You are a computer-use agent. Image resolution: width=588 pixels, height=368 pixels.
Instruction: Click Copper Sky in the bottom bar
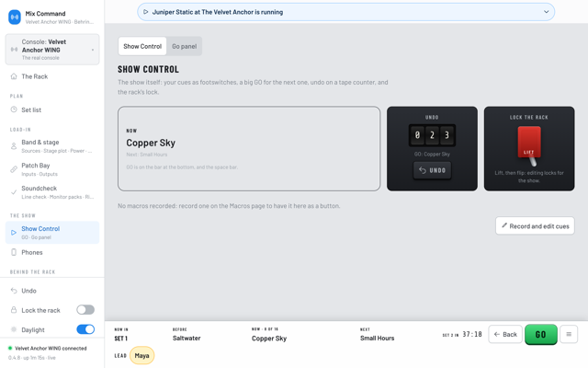click(269, 339)
